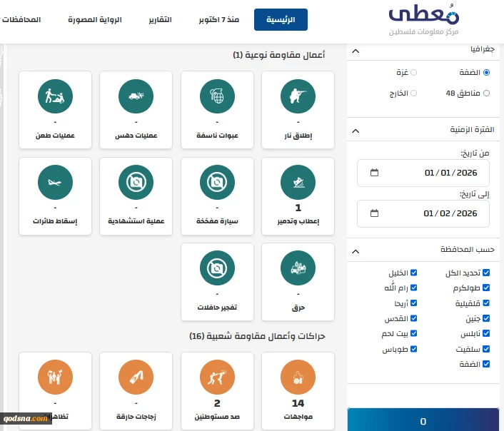Open the stabbing operations (عمليات طعن) icon
This screenshot has width=504, height=431.
(55, 96)
